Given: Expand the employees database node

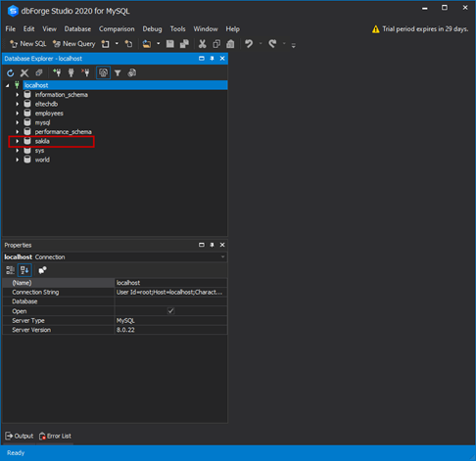Looking at the screenshot, I should tap(18, 114).
